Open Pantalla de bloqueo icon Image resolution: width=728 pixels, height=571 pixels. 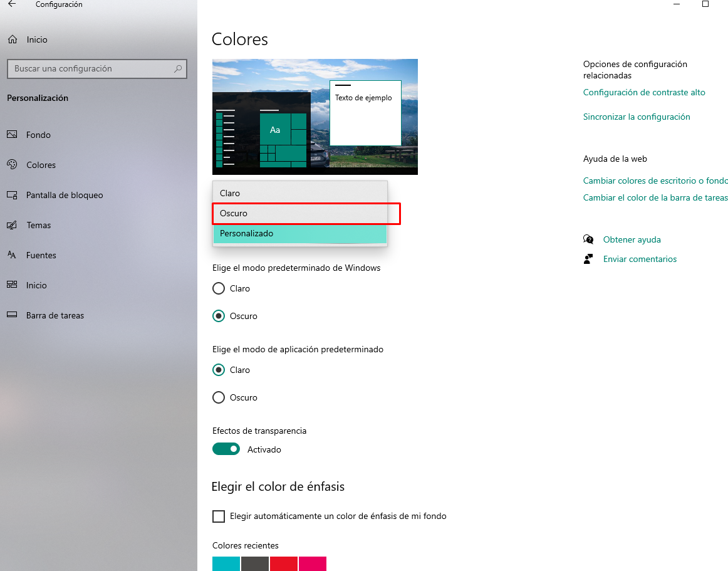coord(12,195)
